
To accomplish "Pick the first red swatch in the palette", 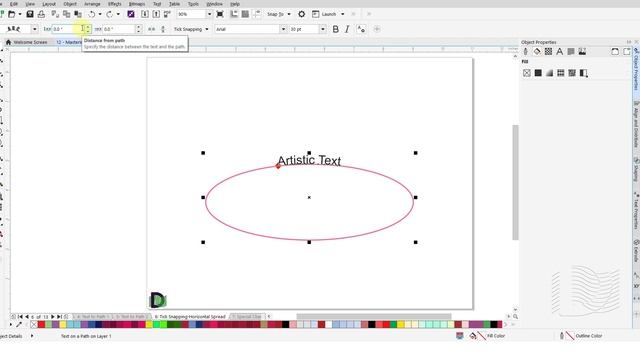I will [x=41, y=325].
